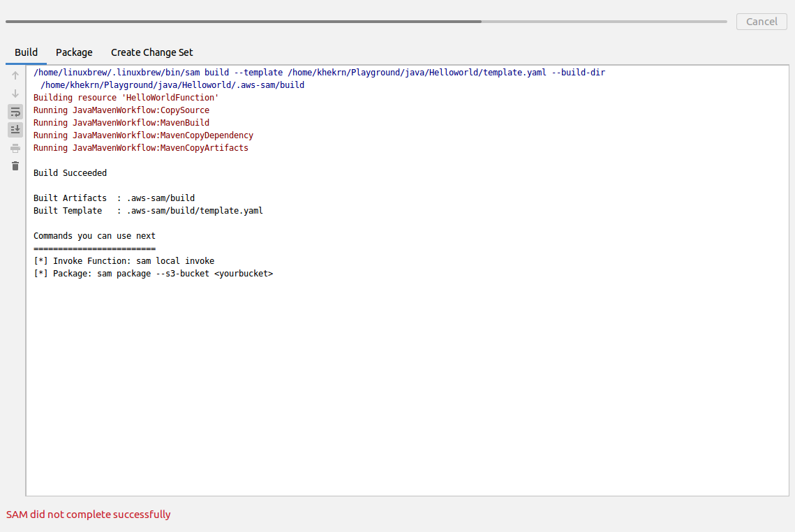Click the down arrow stack trace icon
Image resolution: width=795 pixels, height=532 pixels.
click(x=15, y=94)
